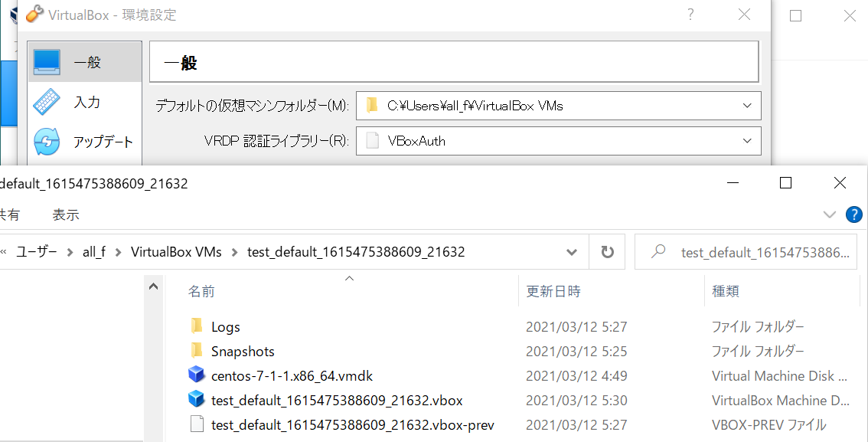
Task: Expand breadcrumb arrow after VirtualBox VMs
Action: click(x=234, y=253)
